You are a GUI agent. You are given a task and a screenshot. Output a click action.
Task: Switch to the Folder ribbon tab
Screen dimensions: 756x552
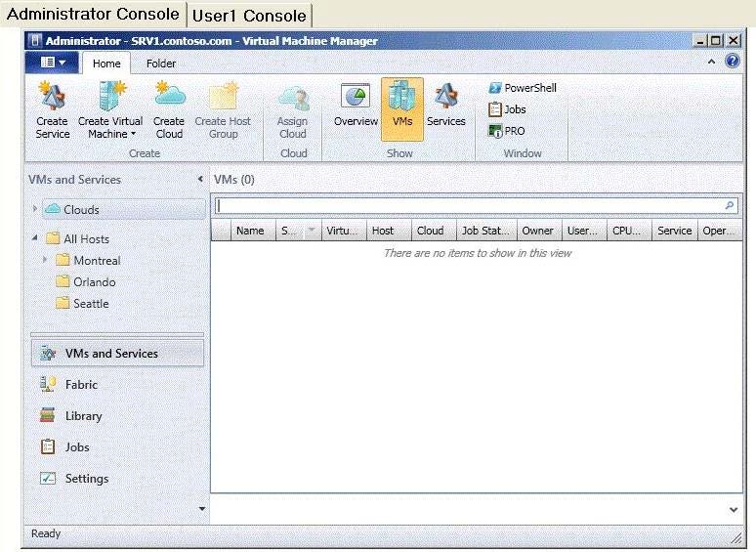(x=161, y=64)
